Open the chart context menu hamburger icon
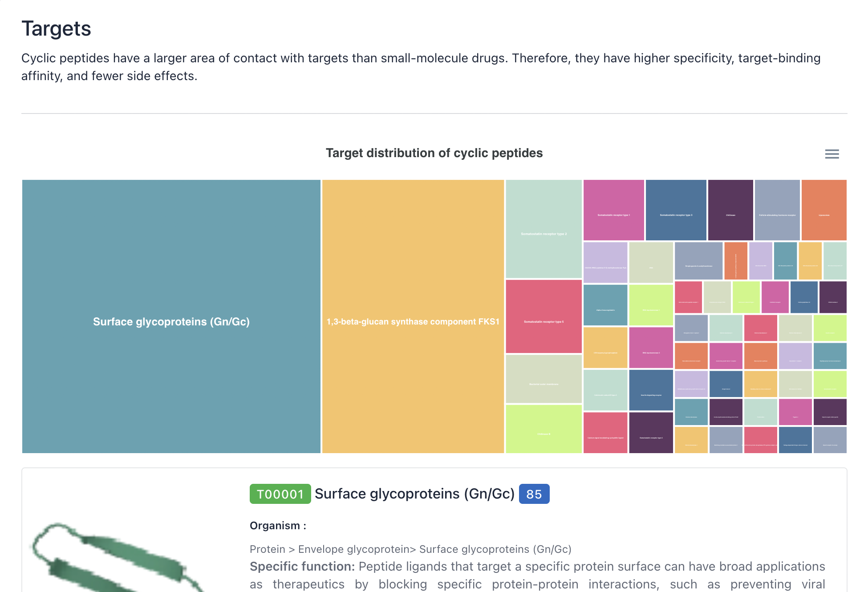Image resolution: width=868 pixels, height=592 pixels. click(831, 154)
